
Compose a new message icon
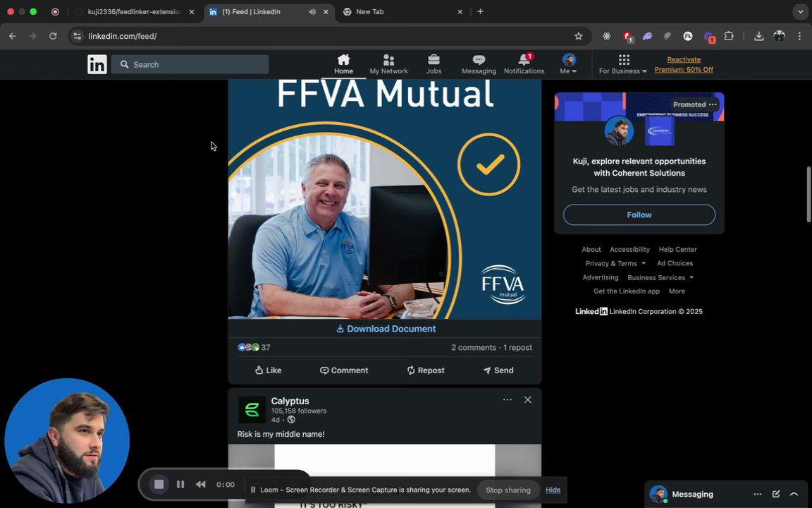(x=776, y=494)
